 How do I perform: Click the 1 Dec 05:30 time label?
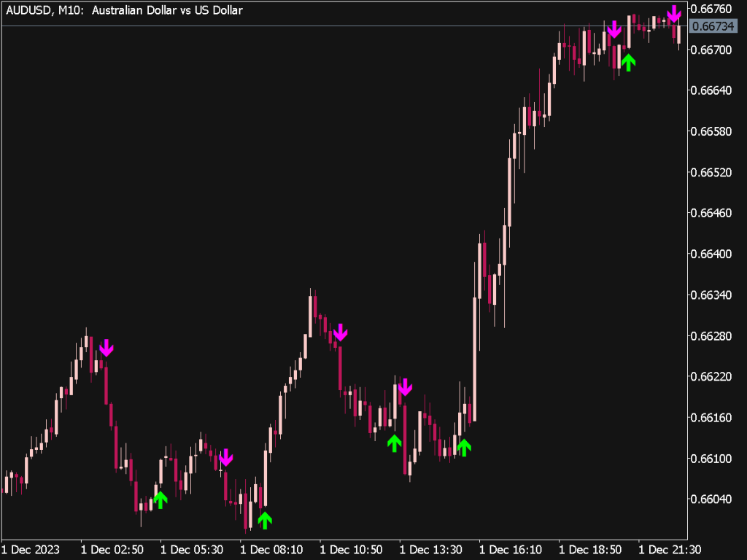(192, 550)
